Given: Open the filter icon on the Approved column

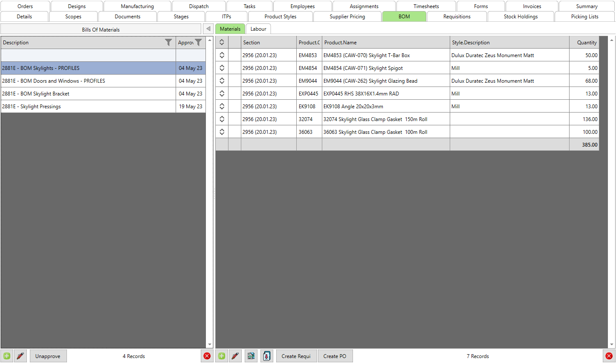Looking at the screenshot, I should pyautogui.click(x=199, y=43).
